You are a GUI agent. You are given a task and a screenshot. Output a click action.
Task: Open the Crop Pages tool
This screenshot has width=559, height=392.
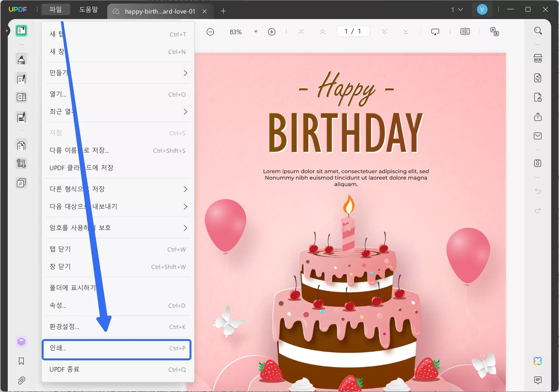[21, 163]
